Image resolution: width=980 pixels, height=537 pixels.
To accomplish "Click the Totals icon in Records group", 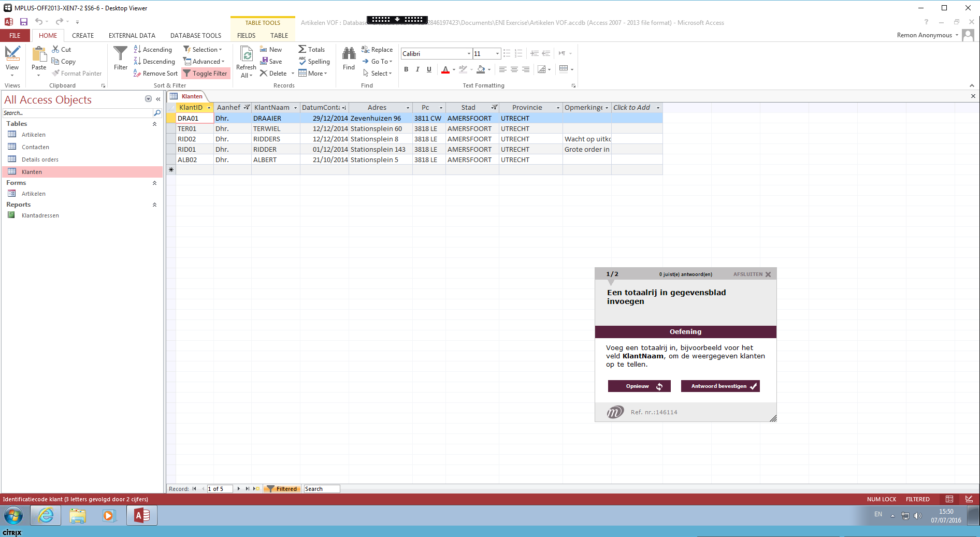I will (x=302, y=50).
